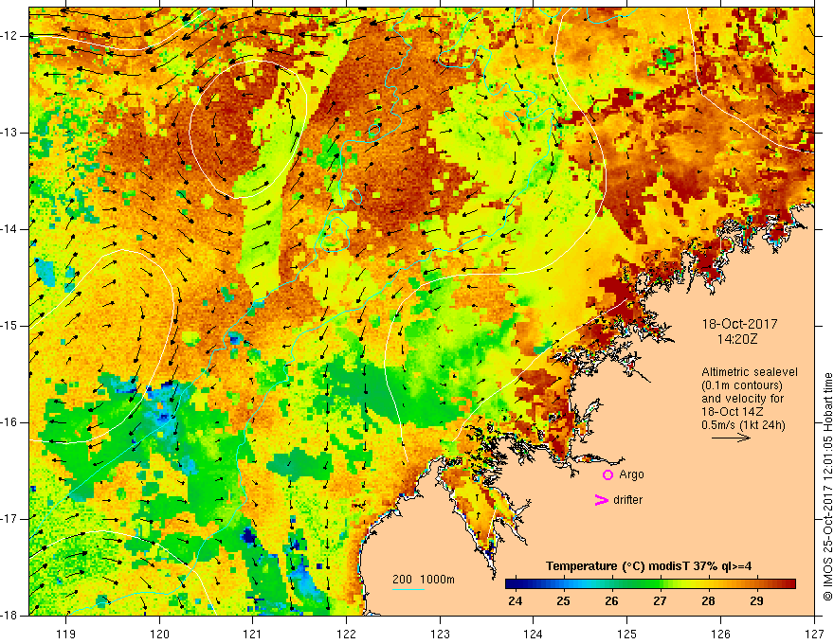
Task: Click the '-15' latitude axis label
Action: coord(9,326)
